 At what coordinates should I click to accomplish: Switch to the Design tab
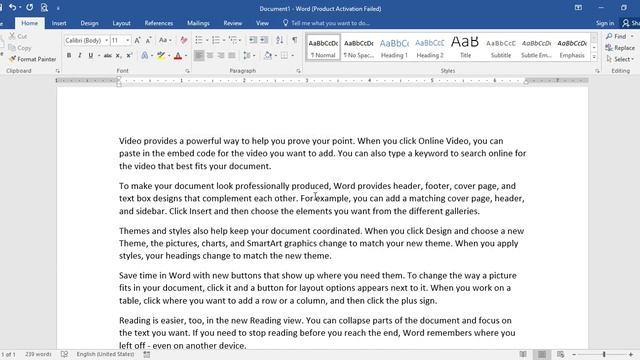pyautogui.click(x=89, y=23)
